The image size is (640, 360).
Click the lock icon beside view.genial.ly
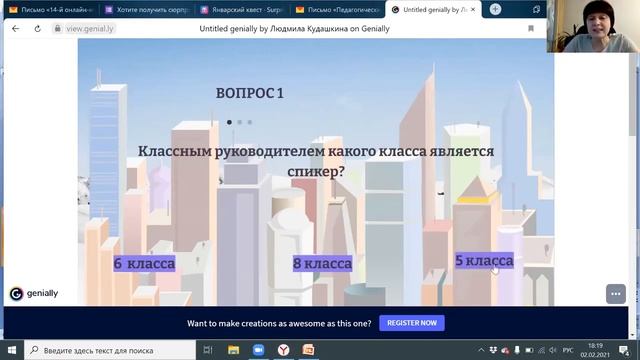[58, 29]
